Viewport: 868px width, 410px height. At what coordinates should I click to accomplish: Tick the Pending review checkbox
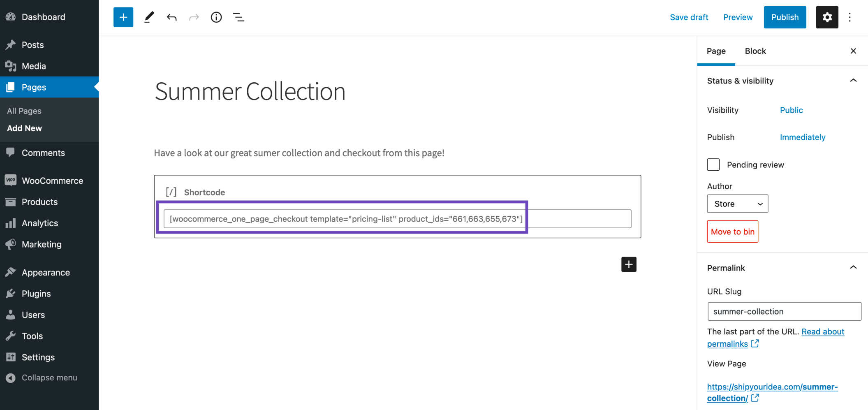point(713,164)
